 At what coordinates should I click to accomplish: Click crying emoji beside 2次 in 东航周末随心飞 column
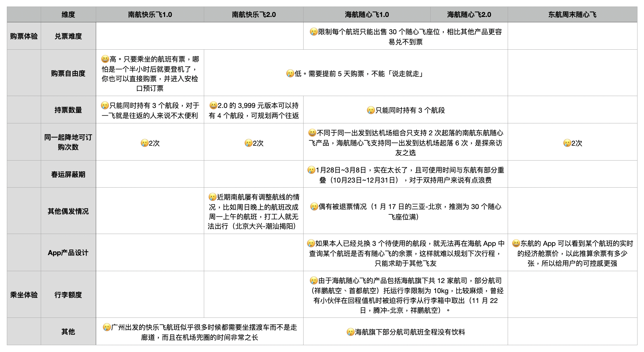[567, 143]
